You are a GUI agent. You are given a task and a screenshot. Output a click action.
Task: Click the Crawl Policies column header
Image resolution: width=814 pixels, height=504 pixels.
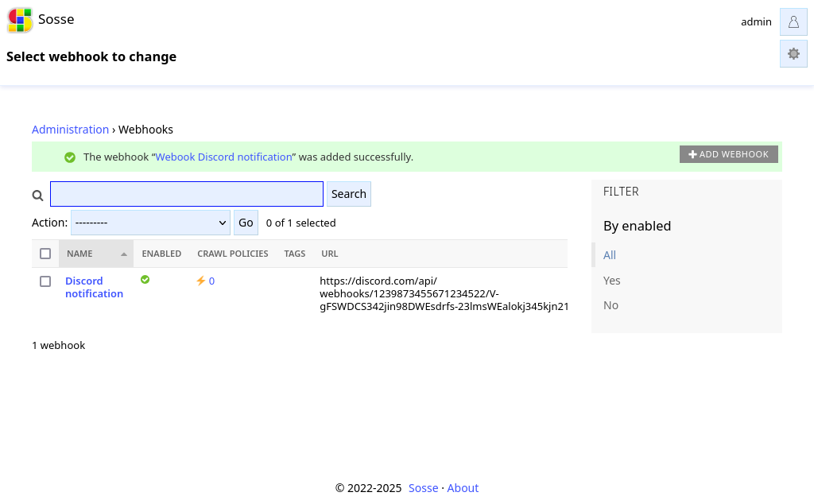233,254
